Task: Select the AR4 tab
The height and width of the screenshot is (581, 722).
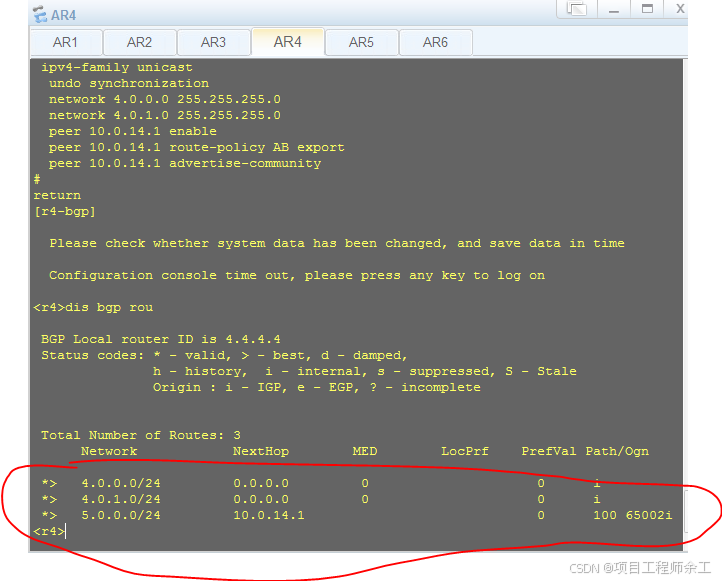Action: [288, 42]
